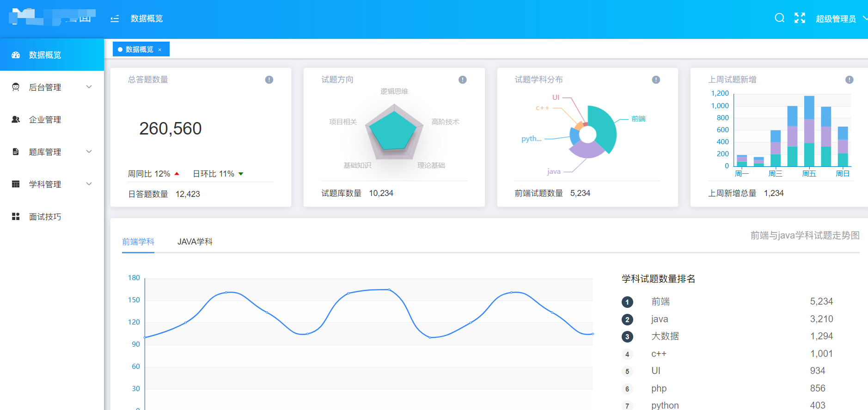868x410 pixels.
Task: Click the 前端 label on pie chart
Action: 638,119
